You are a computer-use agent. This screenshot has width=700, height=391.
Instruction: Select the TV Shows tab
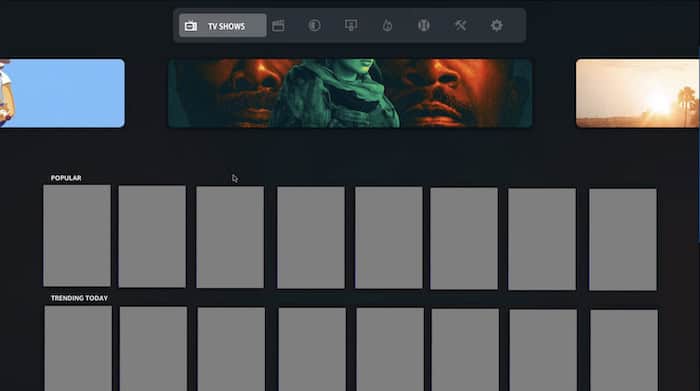coord(222,25)
